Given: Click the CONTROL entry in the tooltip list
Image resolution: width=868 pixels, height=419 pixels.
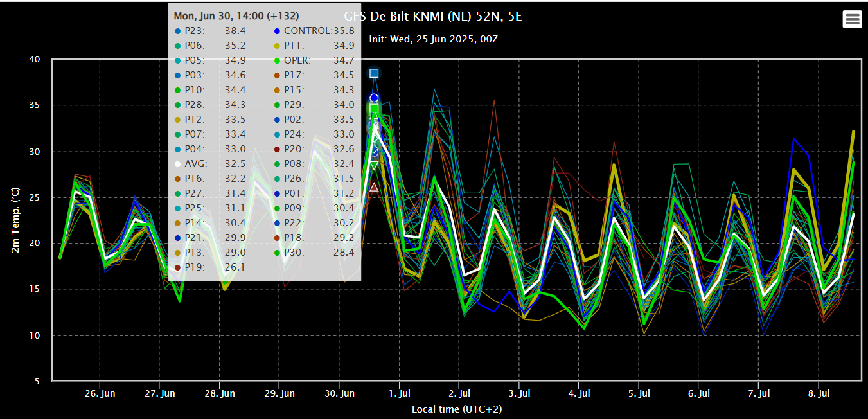Looking at the screenshot, I should coord(307,30).
